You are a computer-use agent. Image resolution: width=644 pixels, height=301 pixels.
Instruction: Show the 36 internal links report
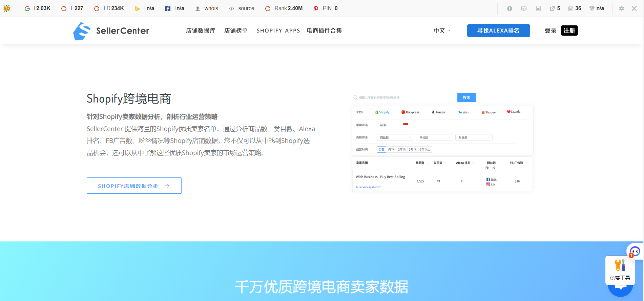pos(575,8)
